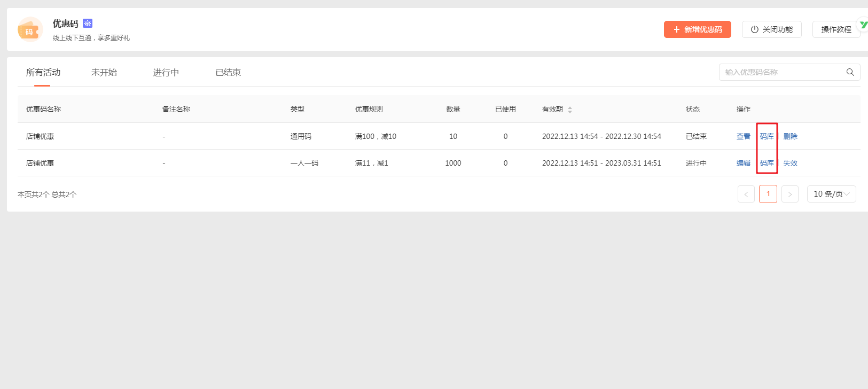
Task: Go to previous page arrow
Action: pyautogui.click(x=746, y=194)
